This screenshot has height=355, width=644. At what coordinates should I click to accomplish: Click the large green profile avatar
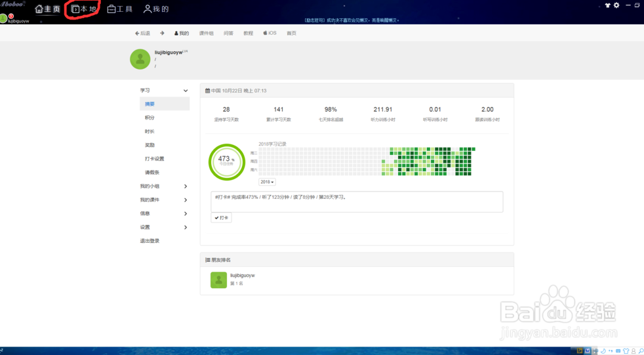pos(140,59)
